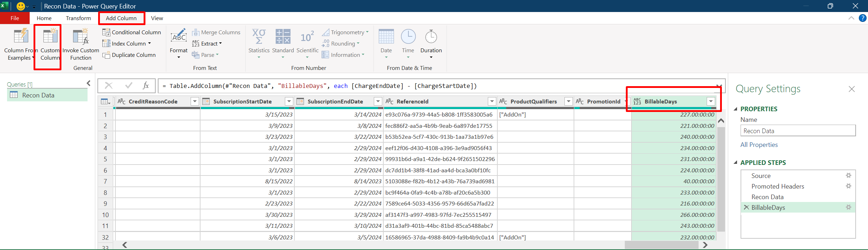Switch to the View tab

tap(157, 18)
